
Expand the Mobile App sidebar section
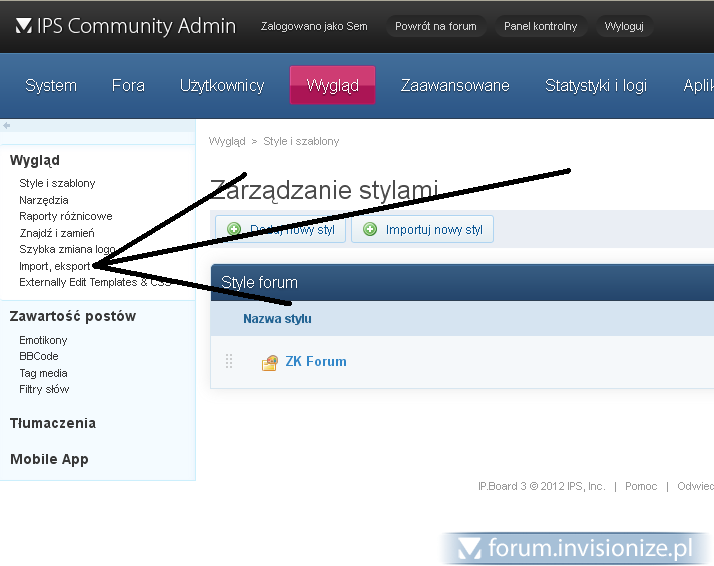pos(49,460)
